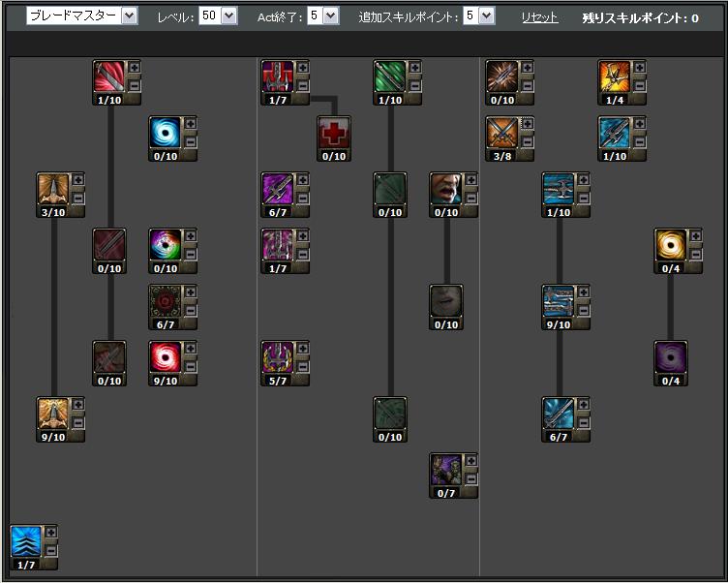The image size is (728, 583).
Task: Remove a point from purple laurel sword 5/7
Action: click(303, 366)
